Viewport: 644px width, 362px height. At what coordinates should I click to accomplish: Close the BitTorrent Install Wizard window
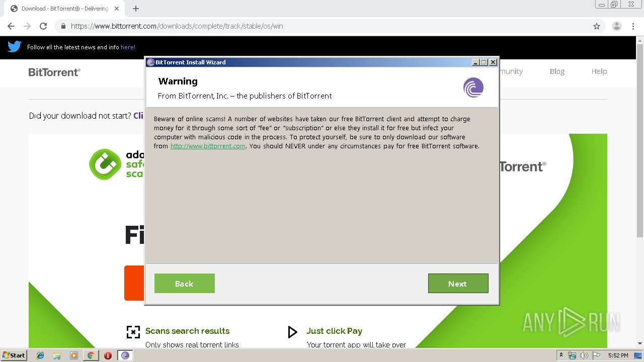[493, 62]
